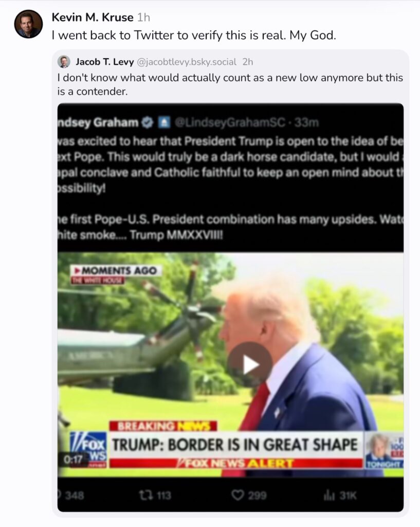The width and height of the screenshot is (420, 527).
Task: Click Kruse's post text about Twitter
Action: click(194, 35)
